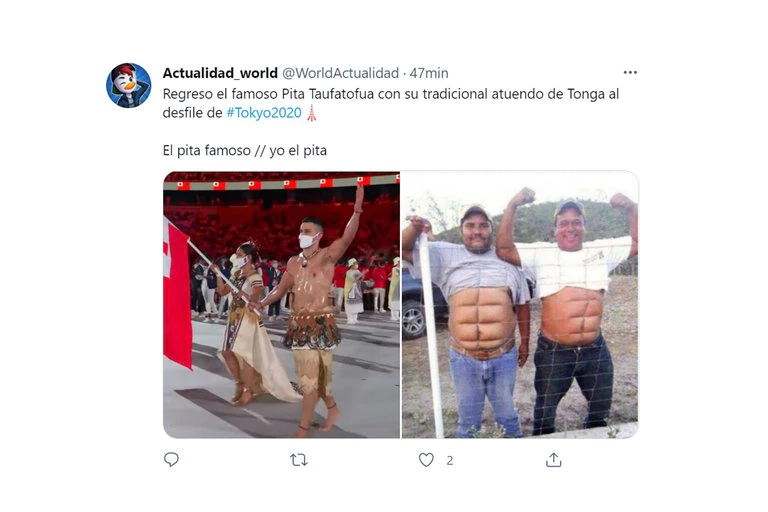
Task: Retweet this post using the arrows icon
Action: (299, 460)
